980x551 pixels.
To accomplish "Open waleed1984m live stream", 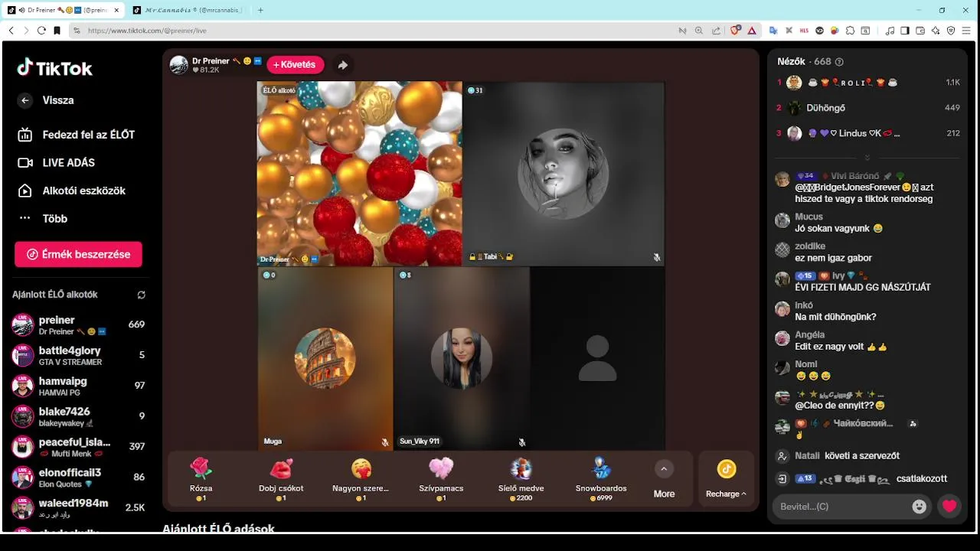I will [78, 508].
